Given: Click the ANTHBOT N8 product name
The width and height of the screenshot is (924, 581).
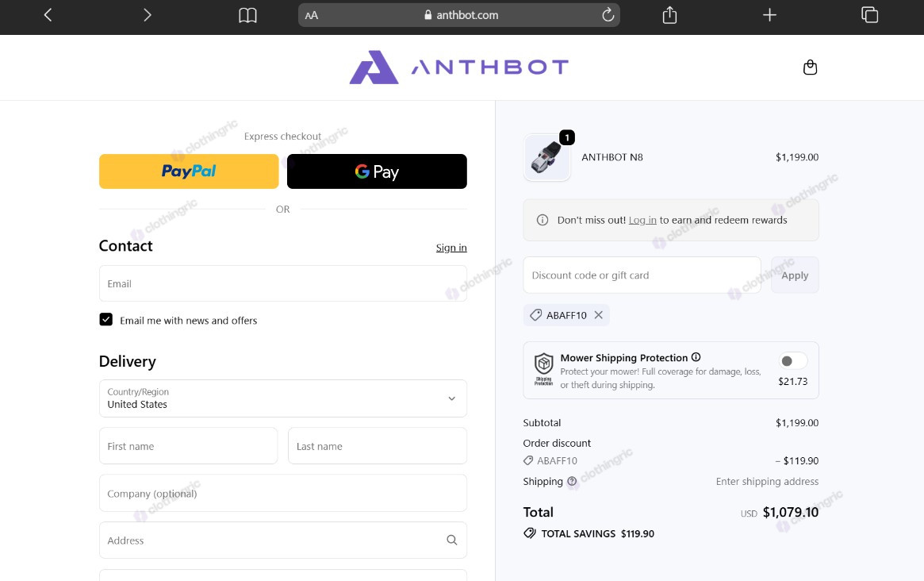Looking at the screenshot, I should [612, 157].
